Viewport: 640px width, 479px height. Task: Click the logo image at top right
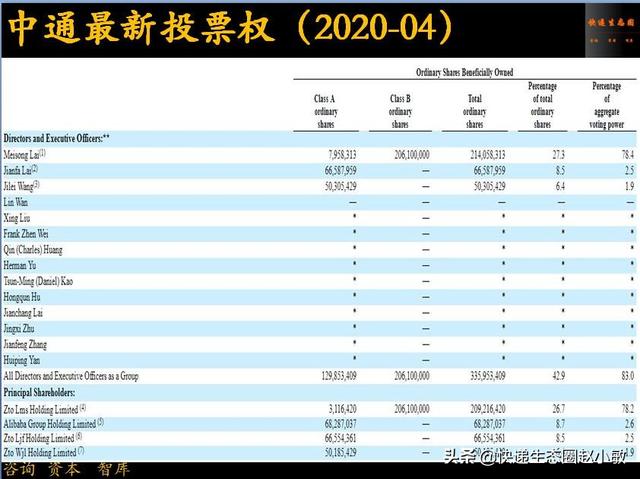point(611,30)
